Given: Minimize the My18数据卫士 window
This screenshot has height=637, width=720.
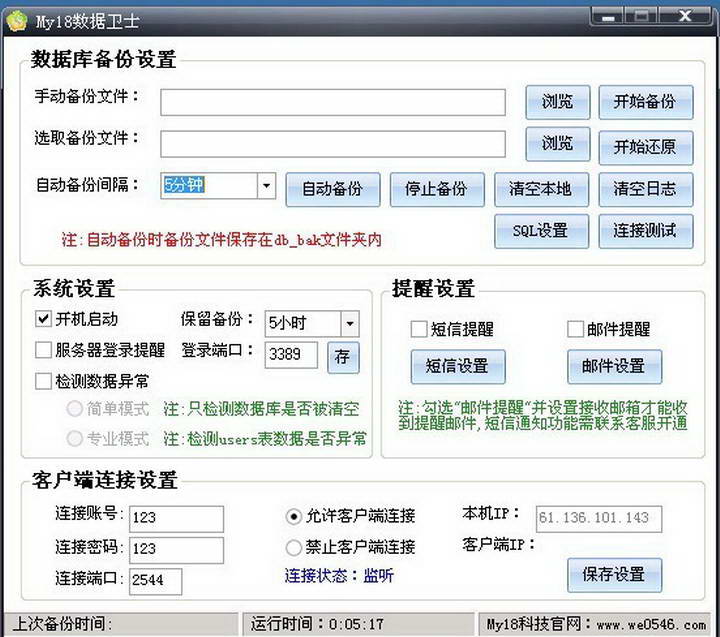Looking at the screenshot, I should [608, 17].
